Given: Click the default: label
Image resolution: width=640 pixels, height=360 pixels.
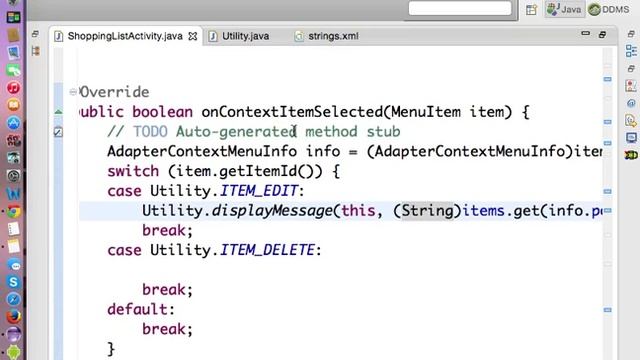Looking at the screenshot, I should (141, 310).
